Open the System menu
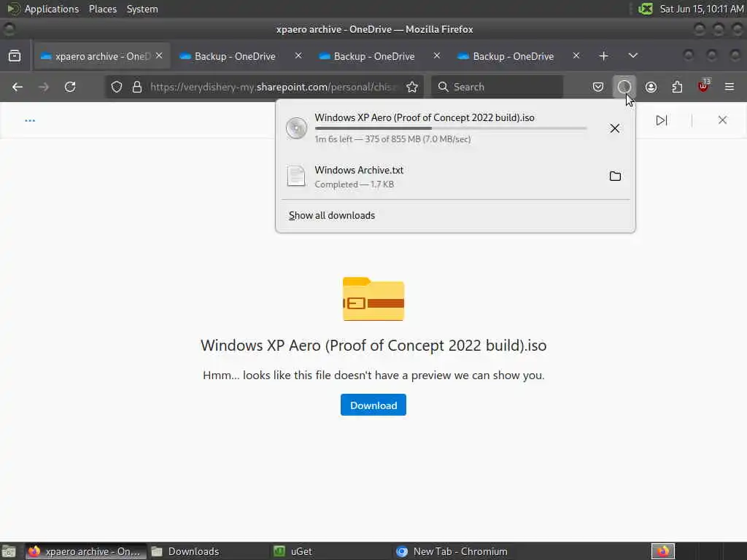747x560 pixels. (x=142, y=9)
